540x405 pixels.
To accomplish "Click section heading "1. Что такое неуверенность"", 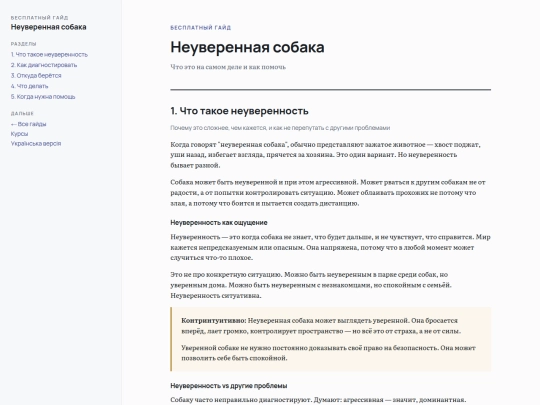I will (x=239, y=111).
